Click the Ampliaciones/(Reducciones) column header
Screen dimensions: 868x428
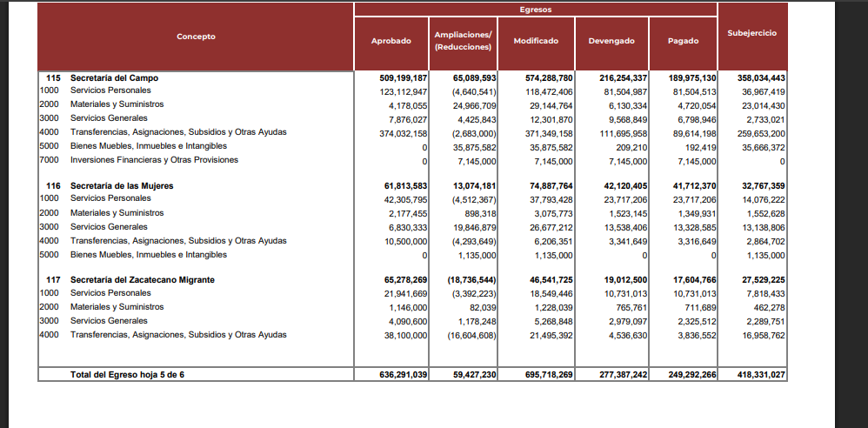(x=463, y=41)
